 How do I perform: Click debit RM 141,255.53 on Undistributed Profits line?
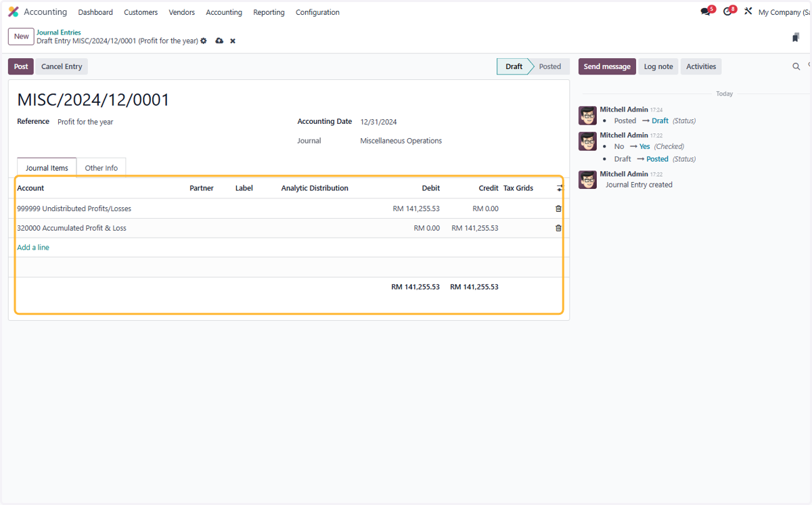coord(416,208)
